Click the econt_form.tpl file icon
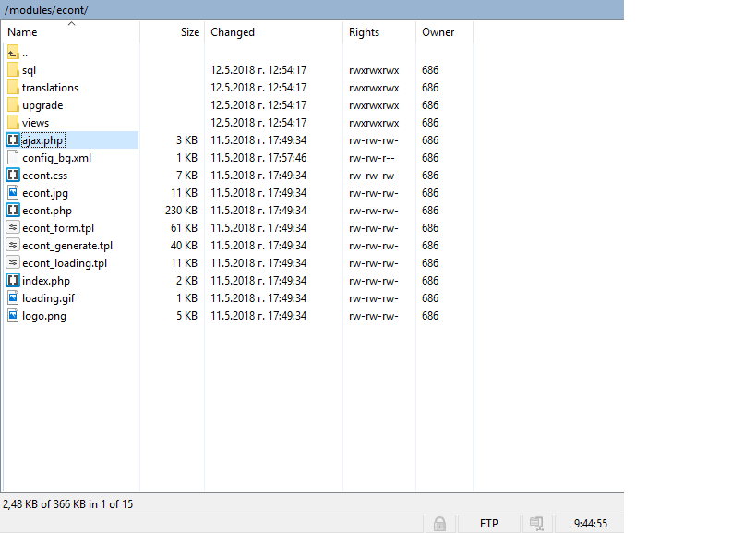The width and height of the screenshot is (756, 533). [13, 227]
